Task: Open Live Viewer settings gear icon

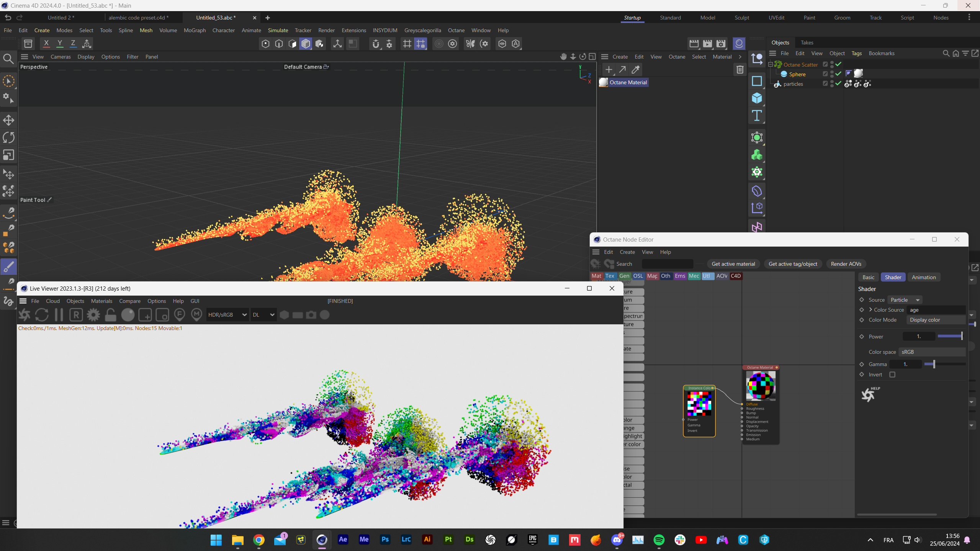Action: (x=93, y=315)
